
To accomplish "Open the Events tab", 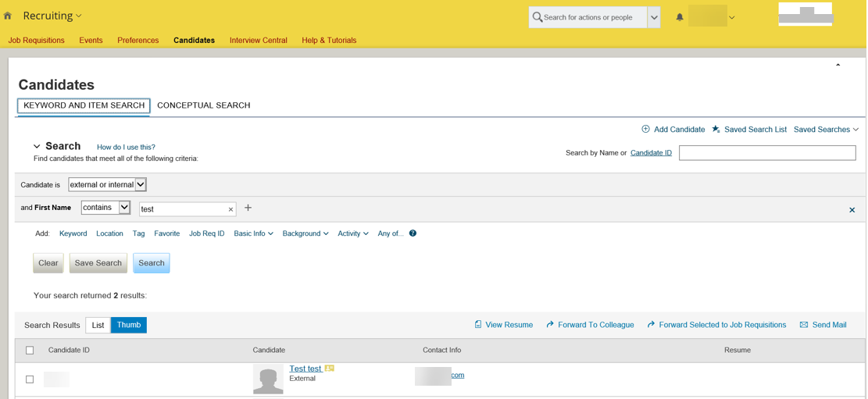I will click(x=91, y=41).
